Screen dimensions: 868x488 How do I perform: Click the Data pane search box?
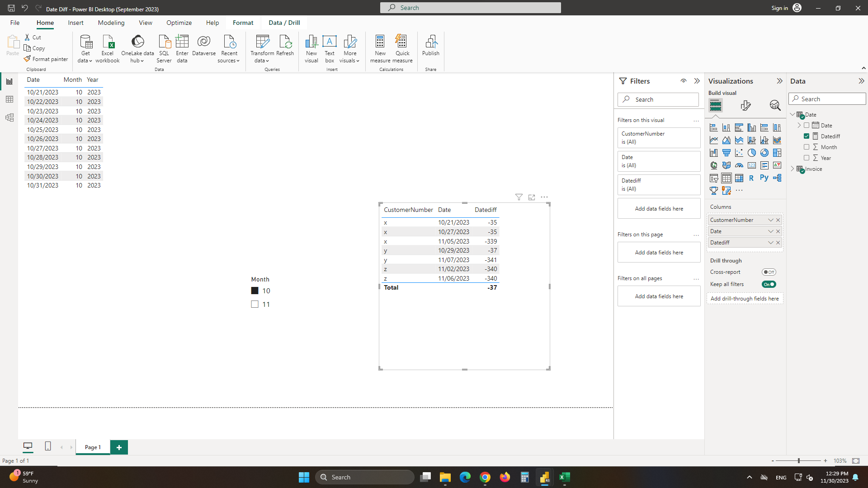pos(827,99)
